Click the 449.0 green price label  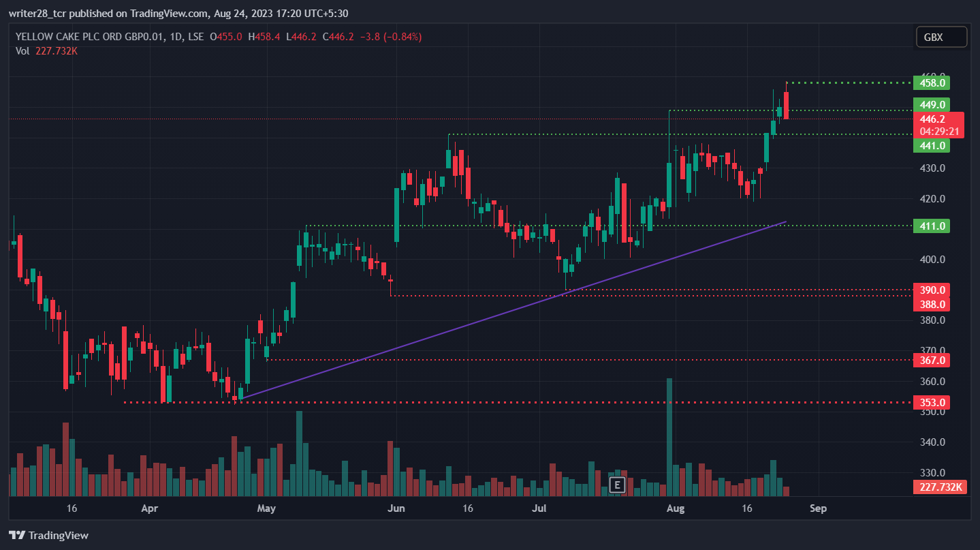click(932, 105)
